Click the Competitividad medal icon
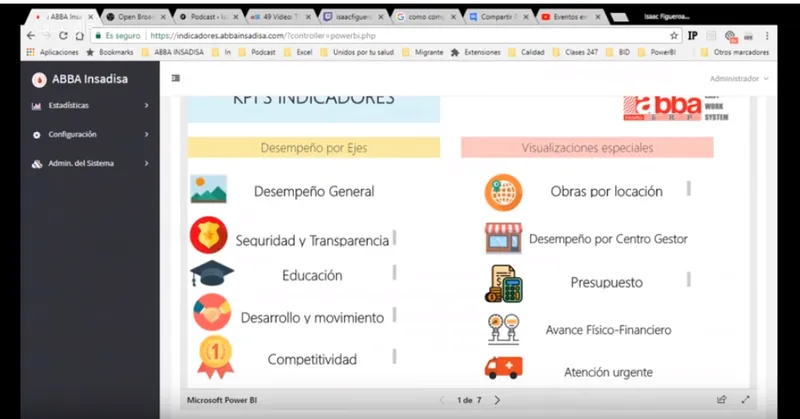Image resolution: width=800 pixels, height=419 pixels. pos(215,357)
